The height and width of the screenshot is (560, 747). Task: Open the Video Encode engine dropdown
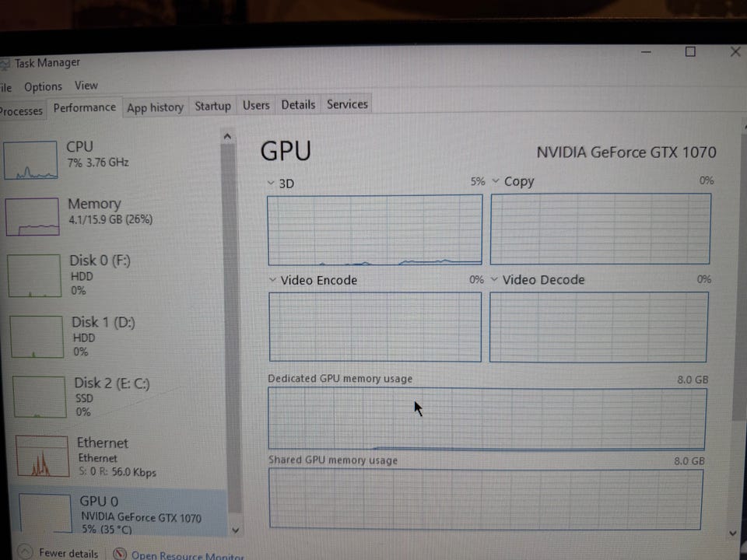(272, 279)
